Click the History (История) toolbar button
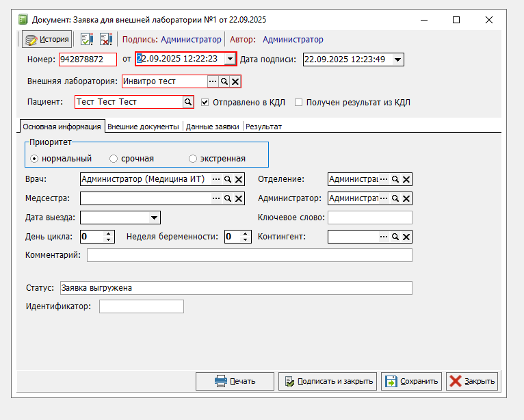 tap(47, 40)
